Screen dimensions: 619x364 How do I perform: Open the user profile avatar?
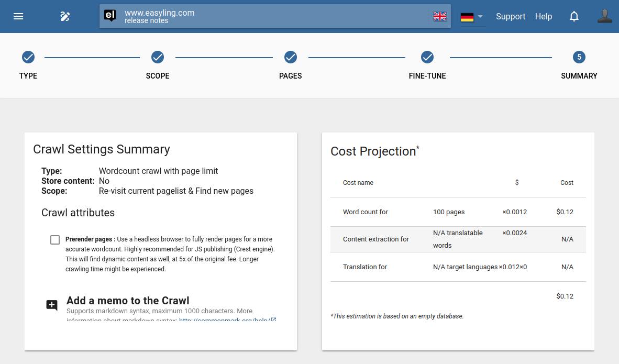[x=605, y=16]
